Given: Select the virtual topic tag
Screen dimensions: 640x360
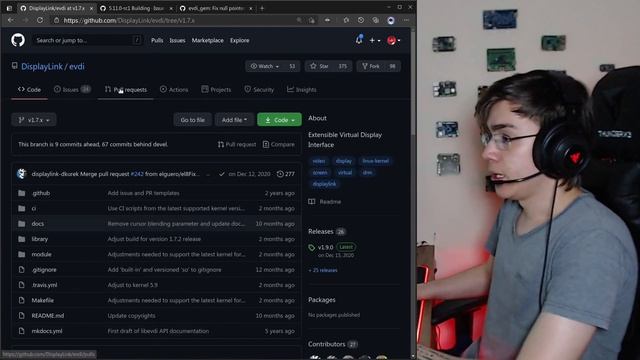Looking at the screenshot, I should point(345,172).
